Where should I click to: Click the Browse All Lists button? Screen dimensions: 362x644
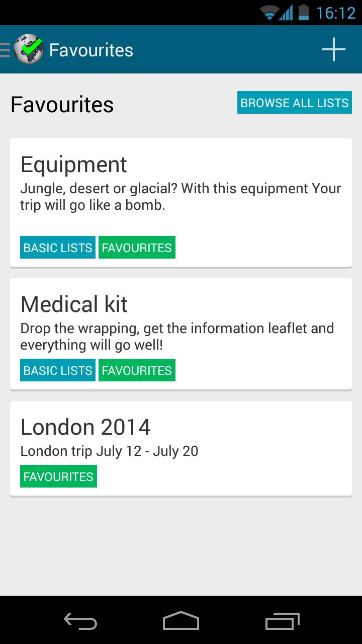click(x=294, y=103)
